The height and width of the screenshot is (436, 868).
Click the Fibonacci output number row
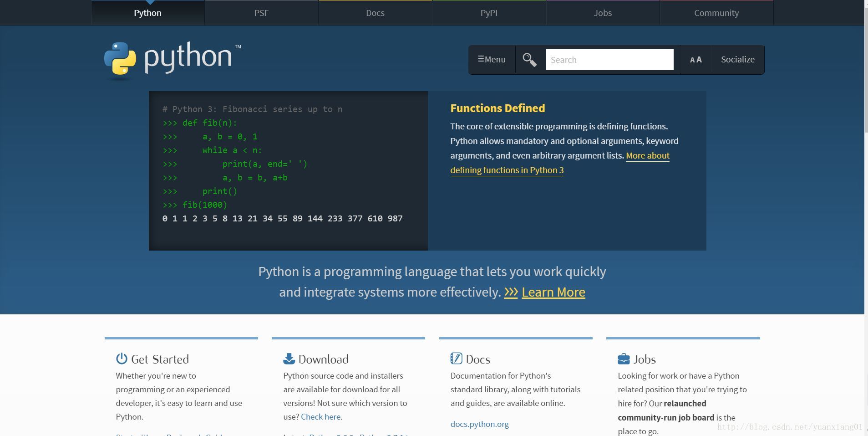click(282, 219)
